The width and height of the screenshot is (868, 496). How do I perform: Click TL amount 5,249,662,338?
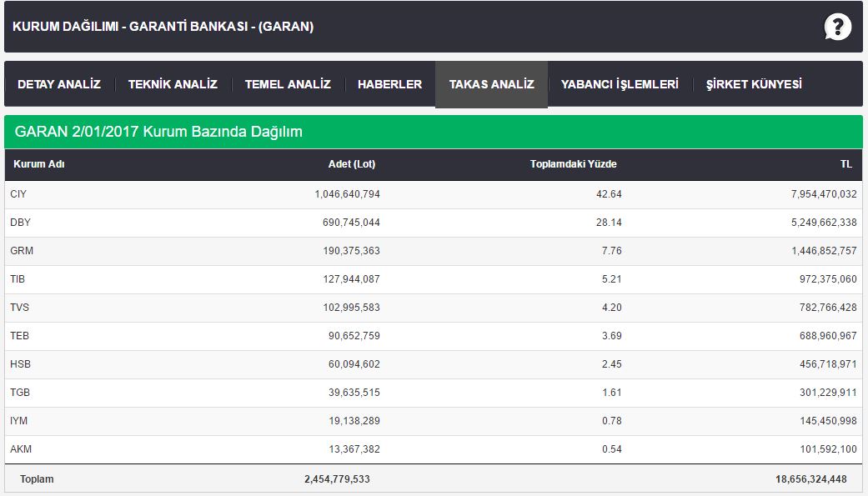(824, 223)
